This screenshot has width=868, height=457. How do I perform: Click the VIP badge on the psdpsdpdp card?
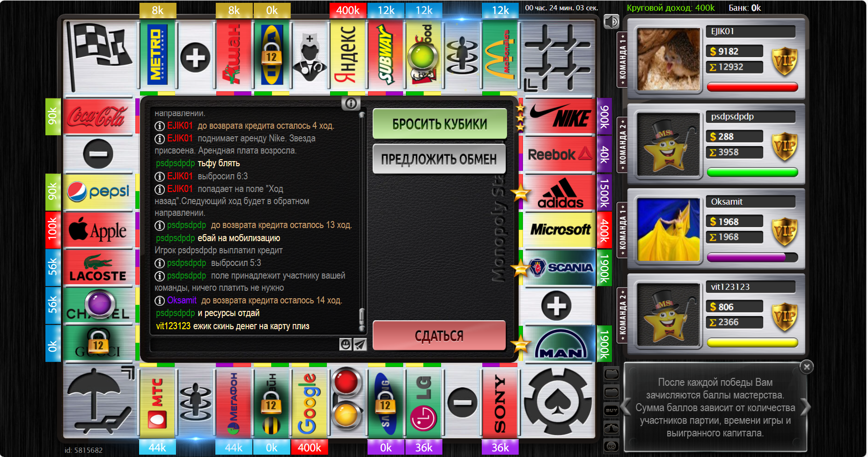pyautogui.click(x=785, y=146)
